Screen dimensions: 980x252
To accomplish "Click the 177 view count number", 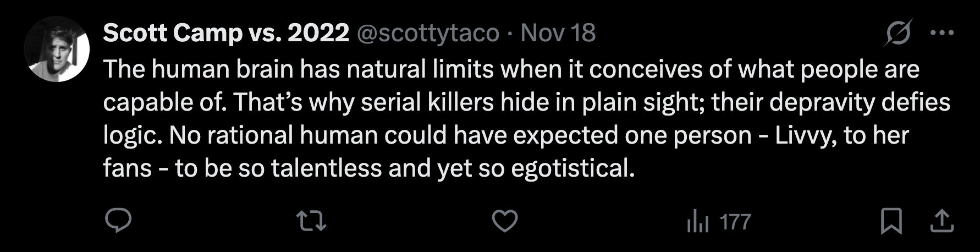I will pyautogui.click(x=735, y=222).
